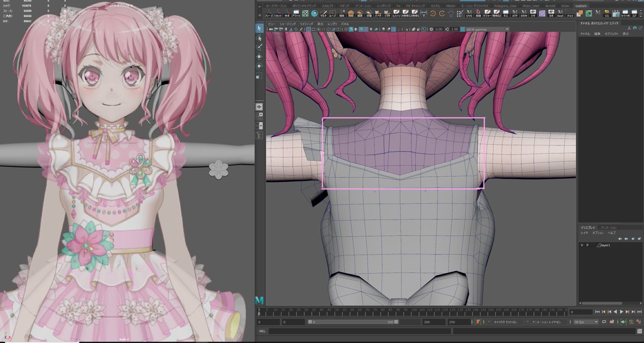Toggle loop playback mode button

tap(604, 322)
